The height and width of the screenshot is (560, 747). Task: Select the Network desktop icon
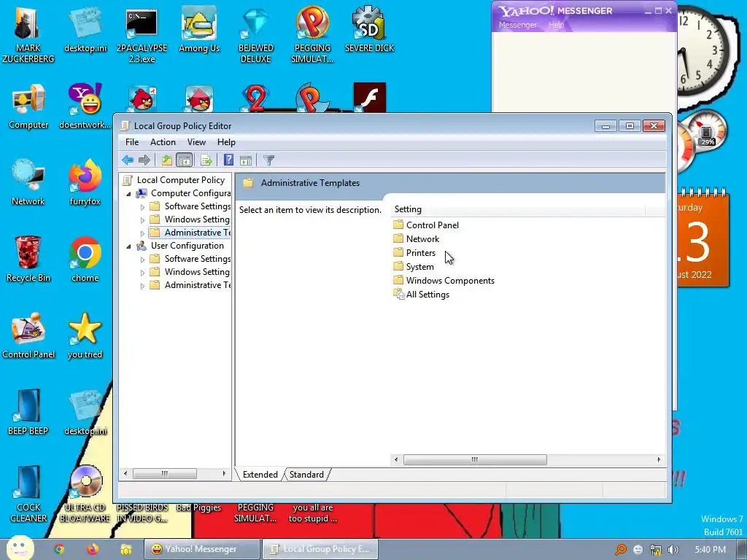click(x=28, y=183)
